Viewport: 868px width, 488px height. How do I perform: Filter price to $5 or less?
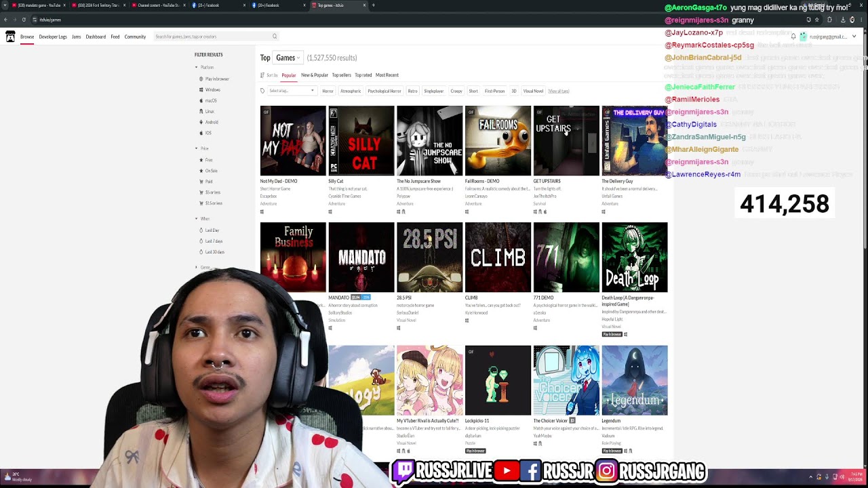click(x=210, y=192)
